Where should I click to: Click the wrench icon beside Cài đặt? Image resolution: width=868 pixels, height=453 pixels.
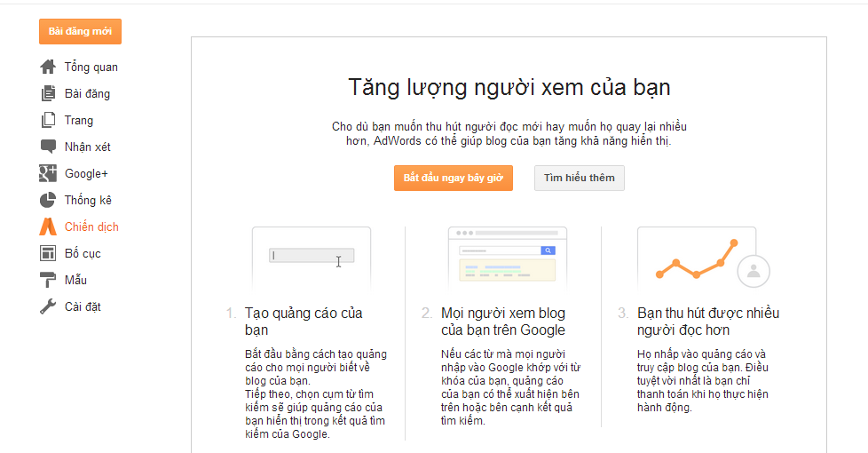coord(48,306)
